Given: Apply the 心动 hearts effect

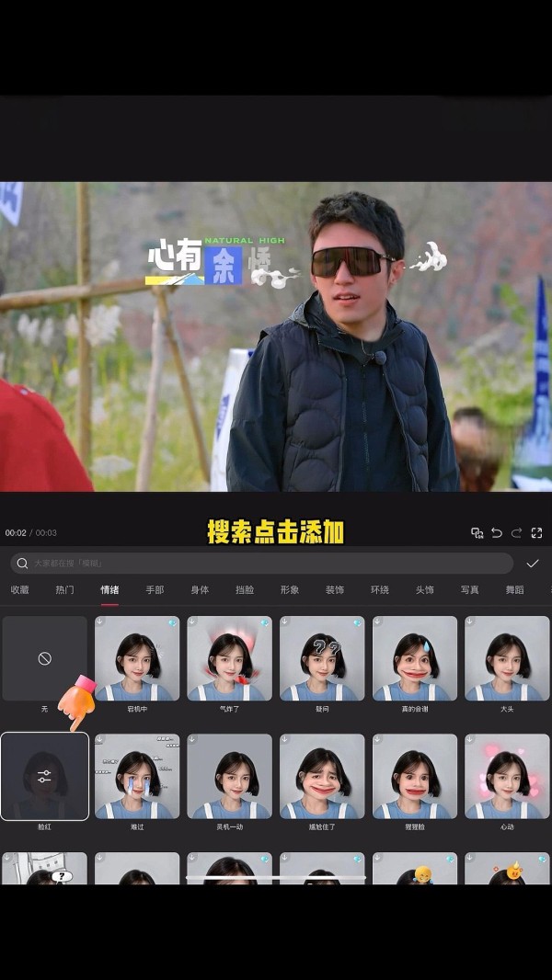Looking at the screenshot, I should [507, 777].
